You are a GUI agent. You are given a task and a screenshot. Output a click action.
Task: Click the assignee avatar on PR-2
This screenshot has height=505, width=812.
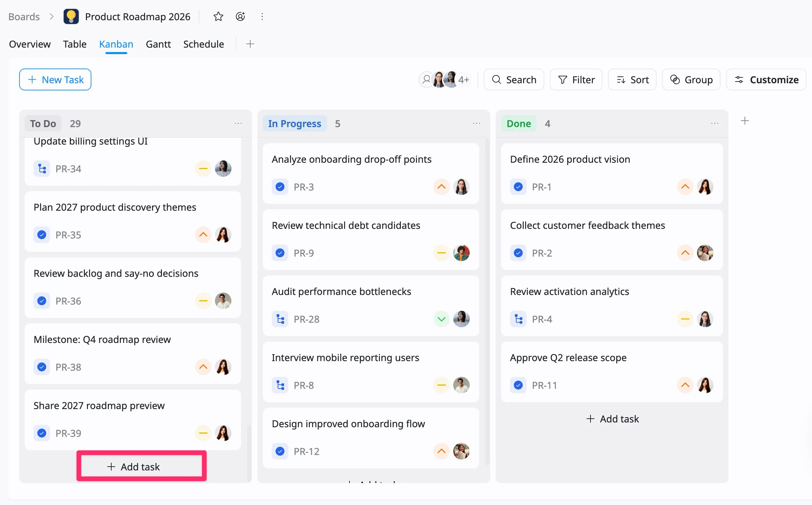point(705,253)
